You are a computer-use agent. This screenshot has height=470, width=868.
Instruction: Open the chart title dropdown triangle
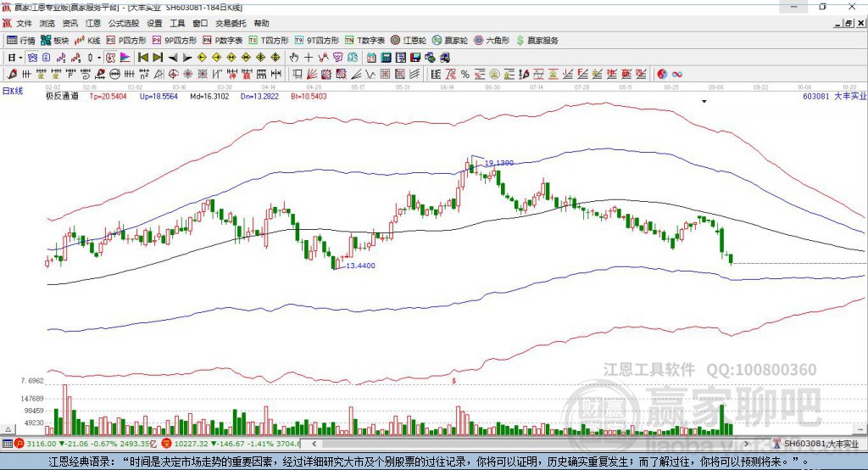704,102
